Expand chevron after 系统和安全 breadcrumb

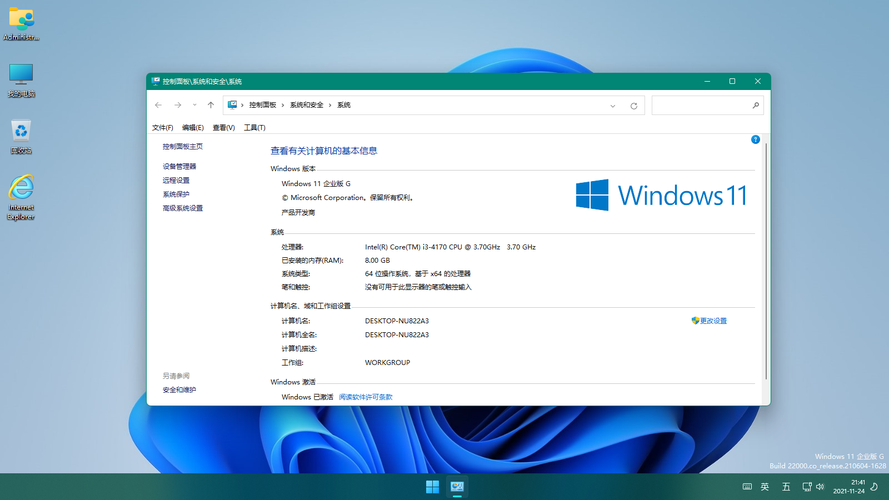(x=331, y=105)
